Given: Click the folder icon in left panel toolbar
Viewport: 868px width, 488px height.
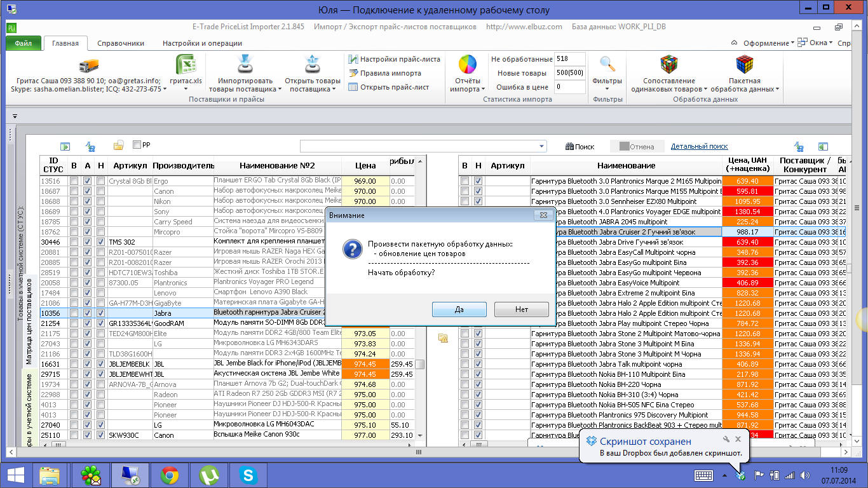Looking at the screenshot, I should coord(118,146).
